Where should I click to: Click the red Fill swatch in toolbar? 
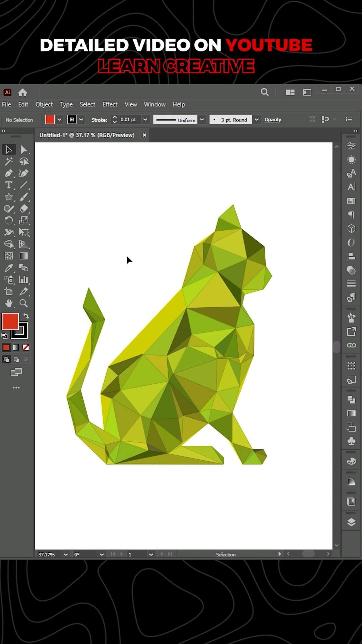pos(10,321)
